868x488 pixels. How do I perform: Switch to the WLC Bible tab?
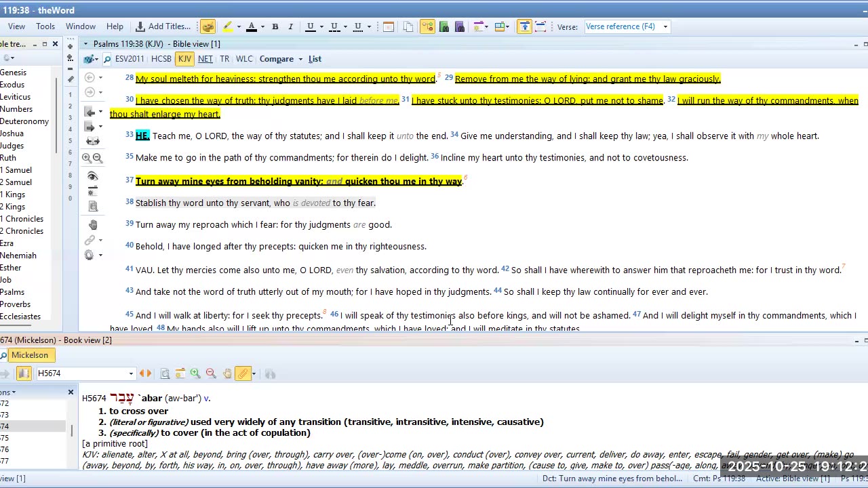pyautogui.click(x=244, y=59)
